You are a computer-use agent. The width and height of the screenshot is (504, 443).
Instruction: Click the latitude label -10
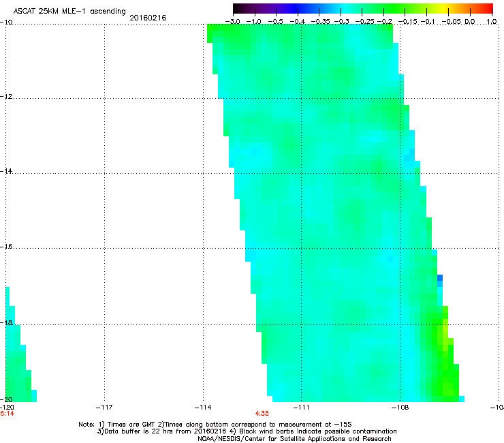pos(5,22)
